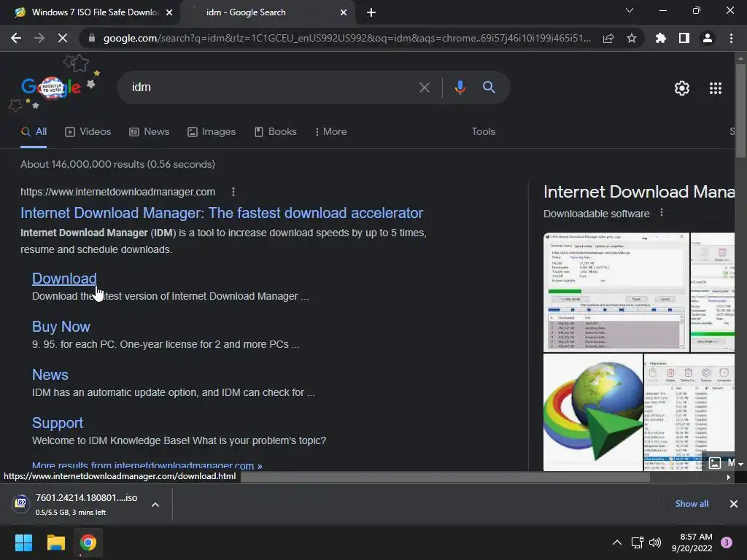Screen dimensions: 747x560
Task: Open the Chrome profile avatar
Action: coord(708,38)
